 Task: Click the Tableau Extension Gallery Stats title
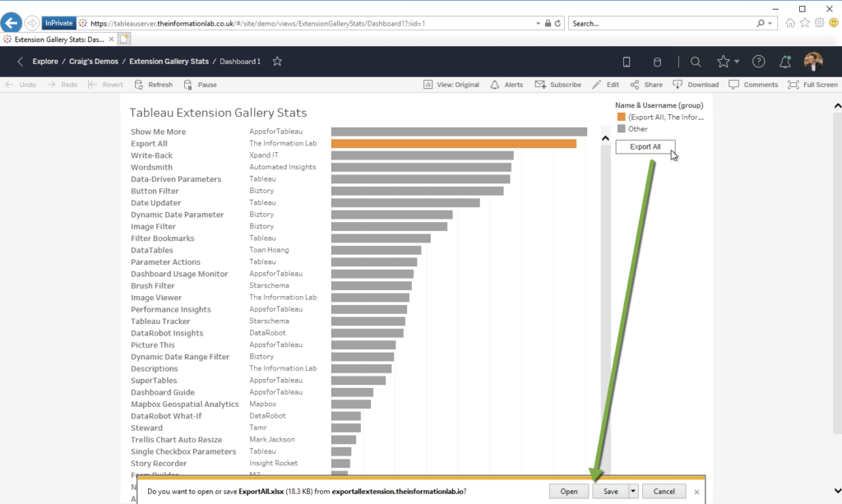pos(218,113)
